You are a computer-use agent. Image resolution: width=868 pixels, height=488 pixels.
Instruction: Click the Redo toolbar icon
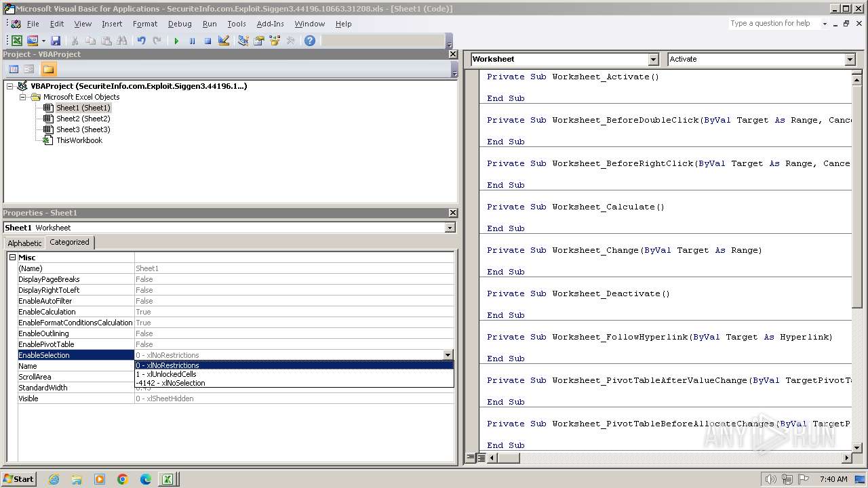pyautogui.click(x=157, y=41)
